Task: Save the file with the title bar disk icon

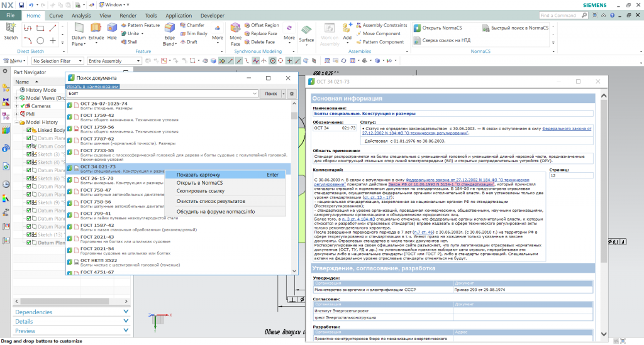Action: (x=21, y=5)
